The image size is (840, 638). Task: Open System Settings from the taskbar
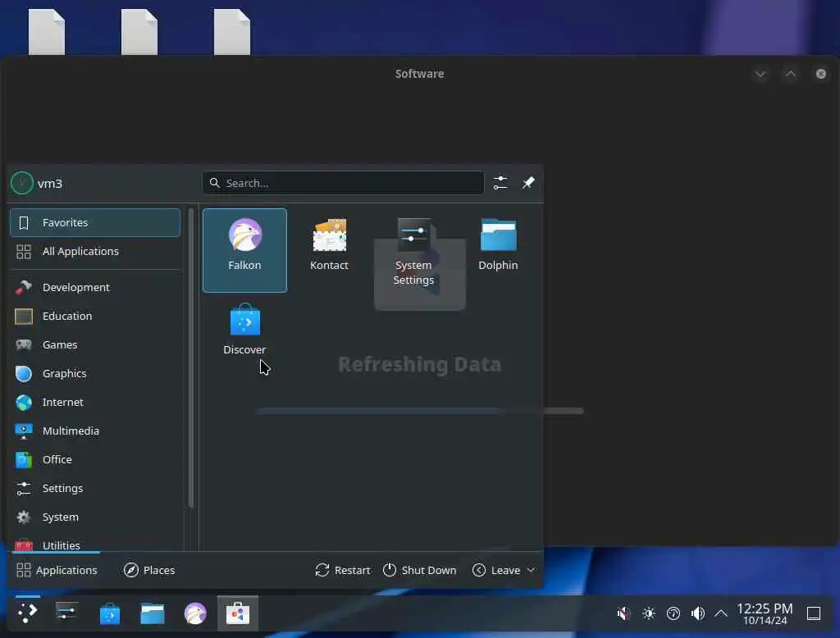point(67,613)
